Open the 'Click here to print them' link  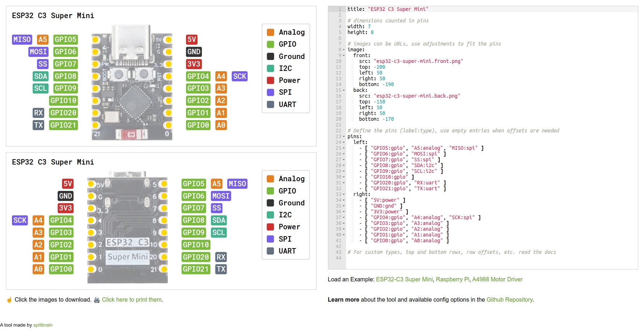click(x=132, y=300)
